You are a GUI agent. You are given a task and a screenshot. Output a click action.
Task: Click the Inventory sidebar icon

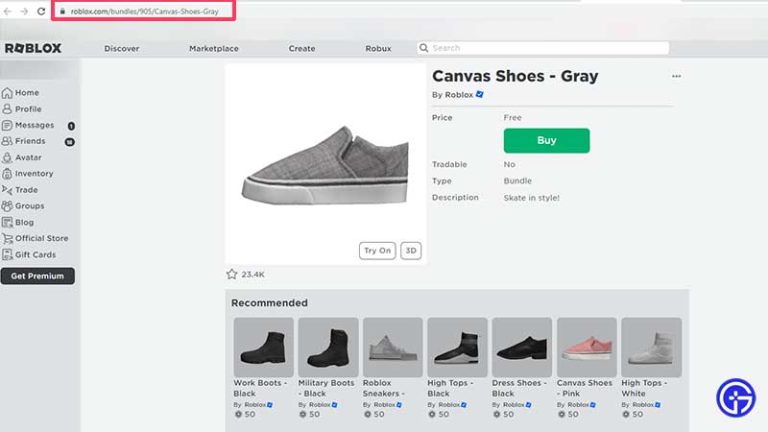point(8,174)
